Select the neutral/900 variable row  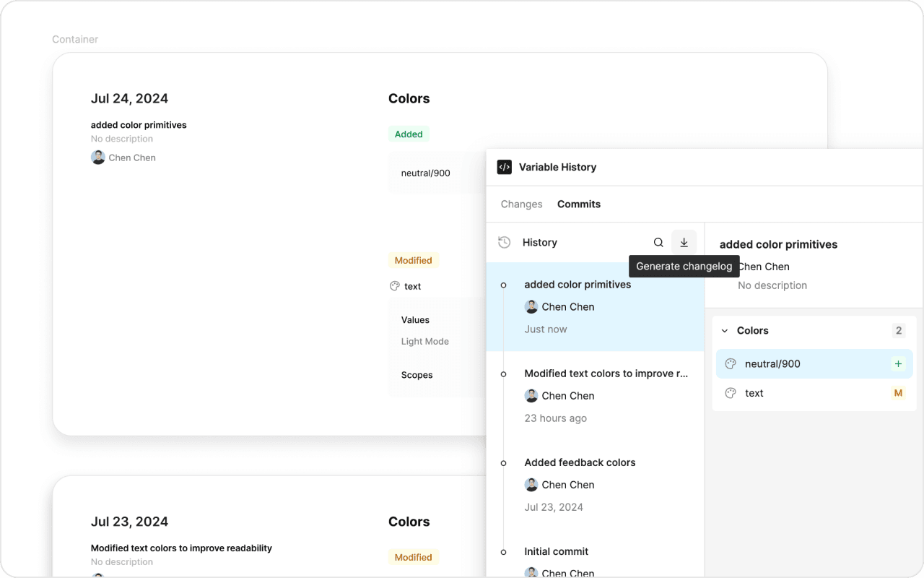pyautogui.click(x=814, y=364)
